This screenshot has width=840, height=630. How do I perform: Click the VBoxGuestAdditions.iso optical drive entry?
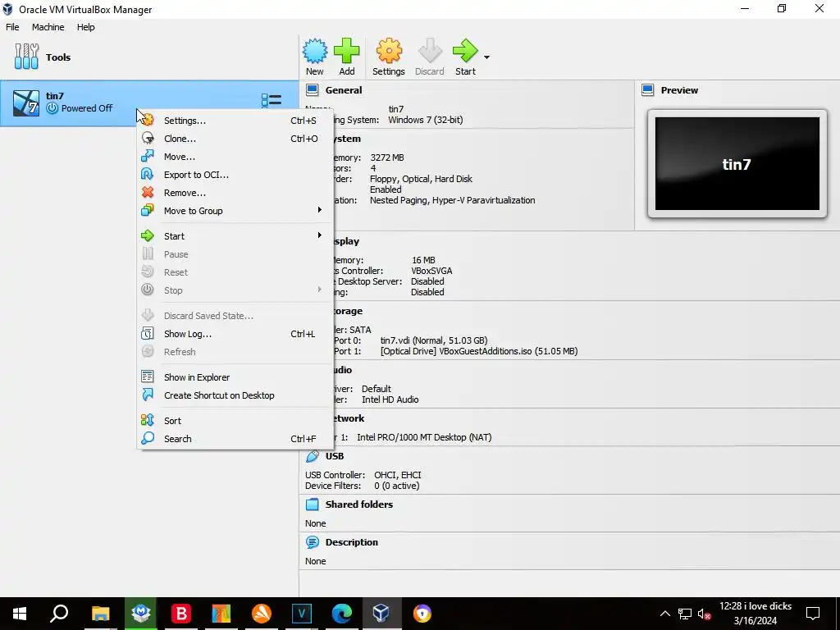[x=479, y=351]
